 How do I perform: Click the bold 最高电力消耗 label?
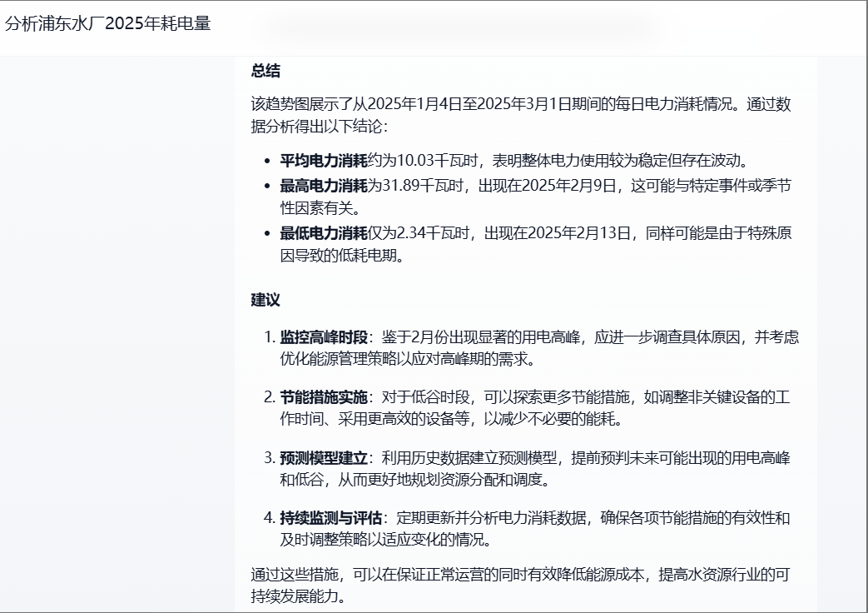323,185
